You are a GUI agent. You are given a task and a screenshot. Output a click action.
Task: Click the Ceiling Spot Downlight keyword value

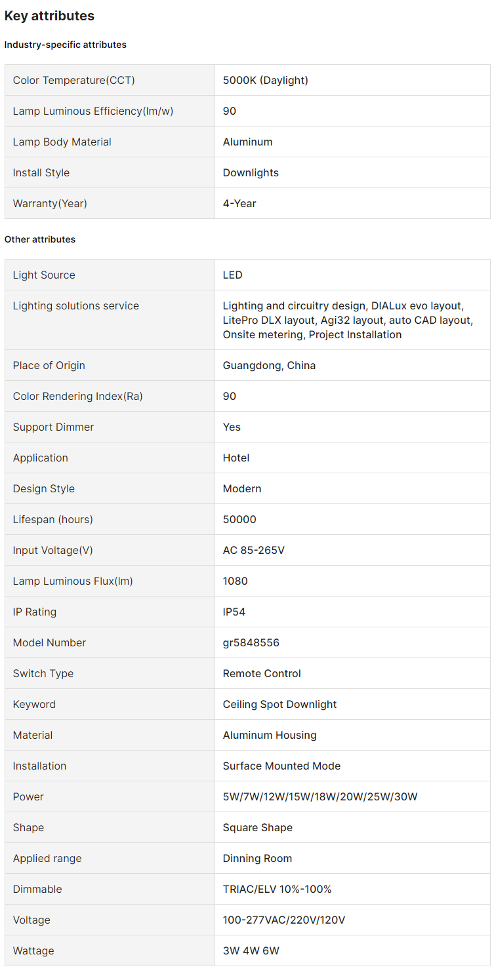pyautogui.click(x=279, y=704)
